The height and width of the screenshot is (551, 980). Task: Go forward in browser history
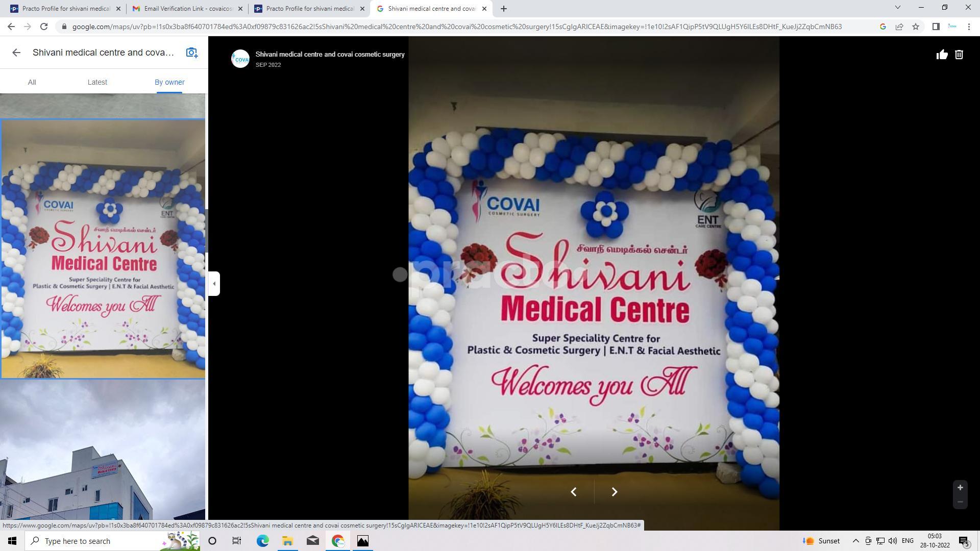(28, 27)
